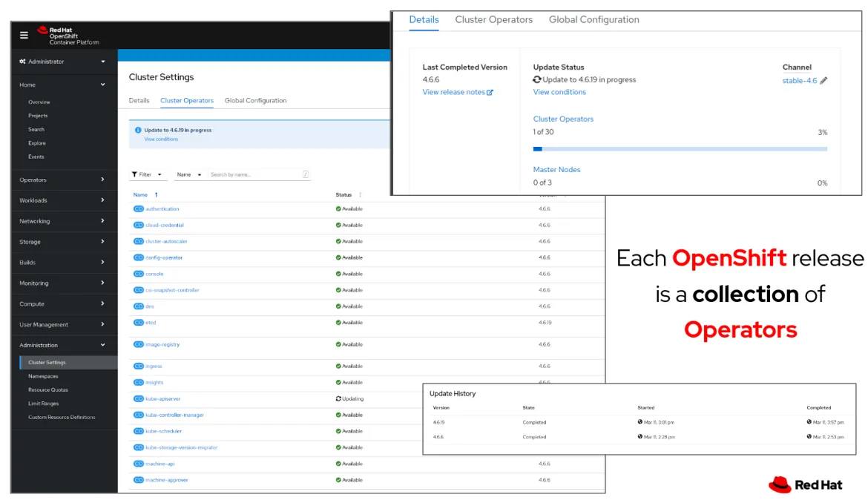
Task: Switch to the Details tab in Cluster Settings
Action: coord(139,101)
